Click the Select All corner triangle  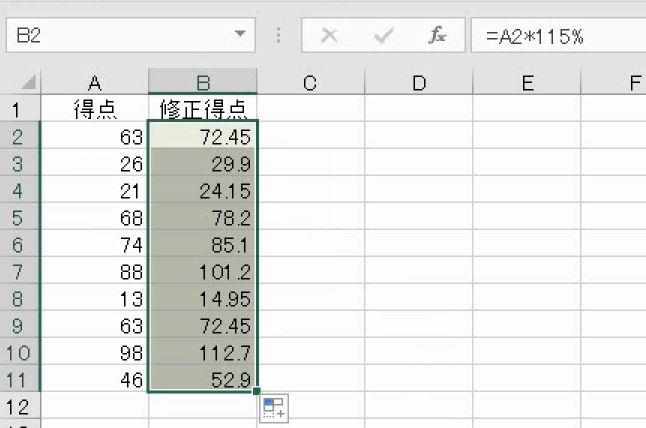point(29,83)
